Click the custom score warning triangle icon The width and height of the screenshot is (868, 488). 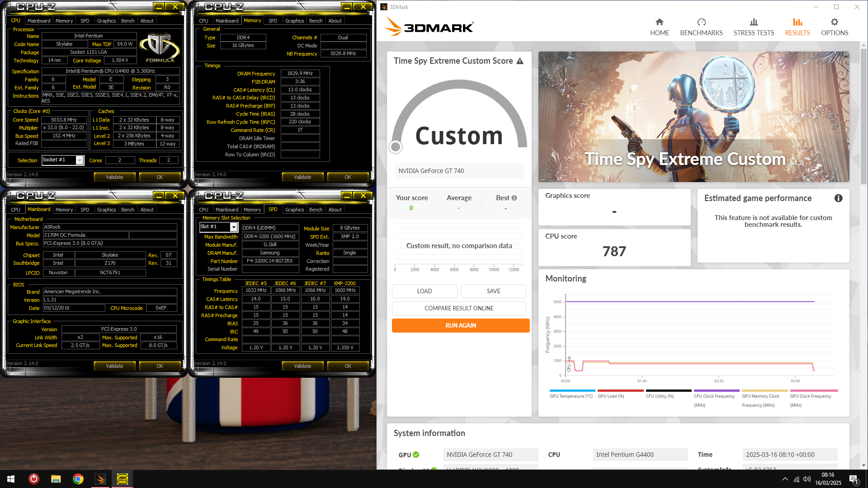(520, 61)
